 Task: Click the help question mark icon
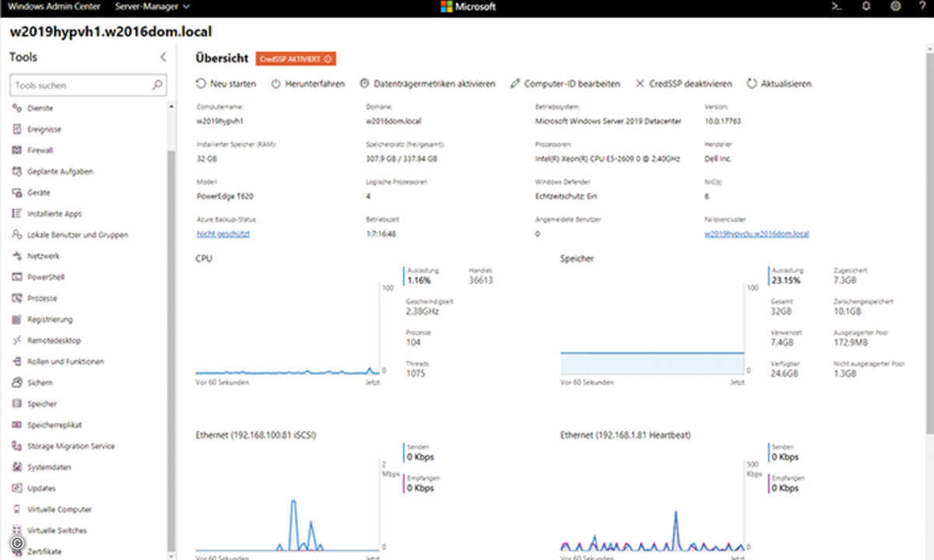[x=922, y=6]
